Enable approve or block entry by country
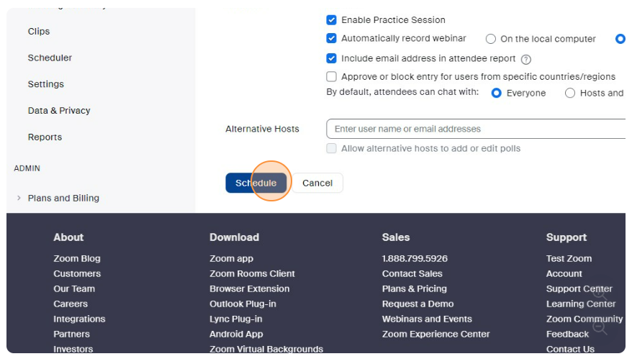This screenshot has height=364, width=632. [332, 77]
